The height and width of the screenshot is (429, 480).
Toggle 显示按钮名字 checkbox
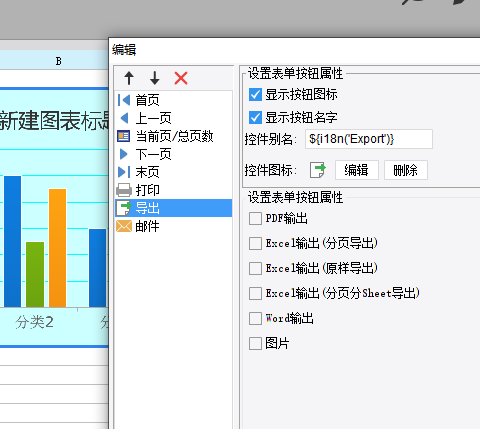[x=255, y=117]
